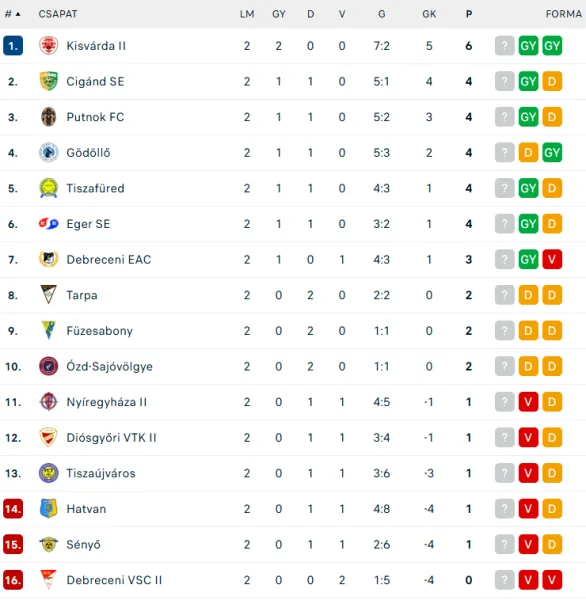
Task: Click the CSAPAT column header
Action: tap(58, 14)
